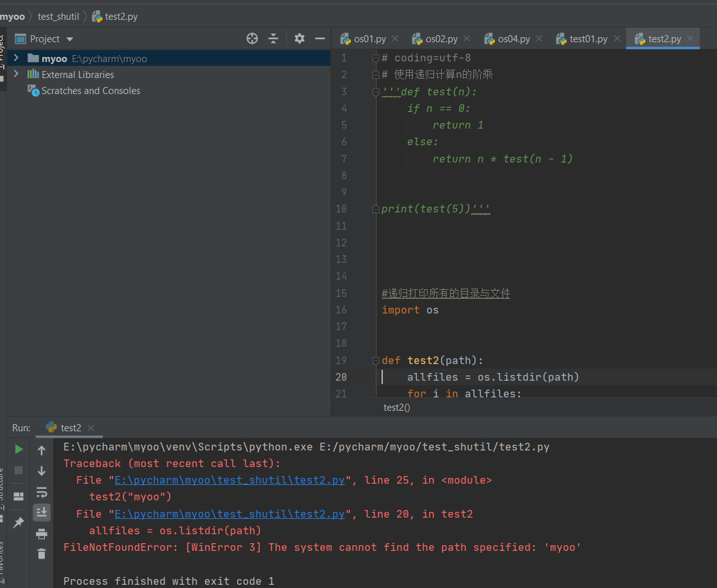The width and height of the screenshot is (717, 588).
Task: Select the External Libraries row
Action: 168,74
